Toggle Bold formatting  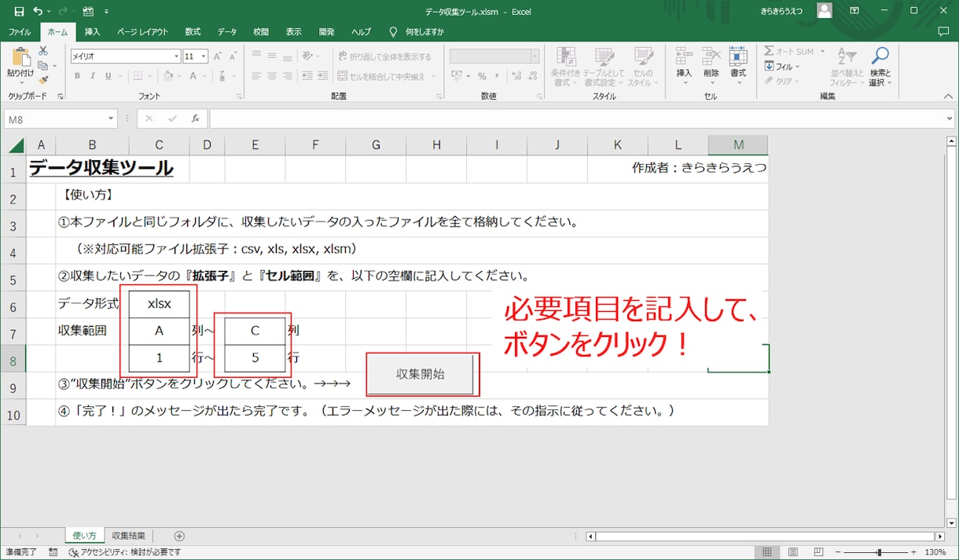point(77,76)
